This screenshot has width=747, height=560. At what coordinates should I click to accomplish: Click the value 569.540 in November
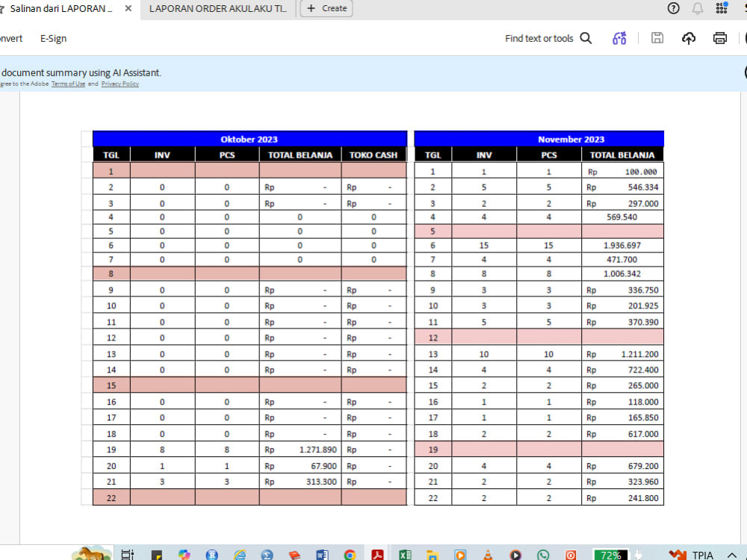622,217
